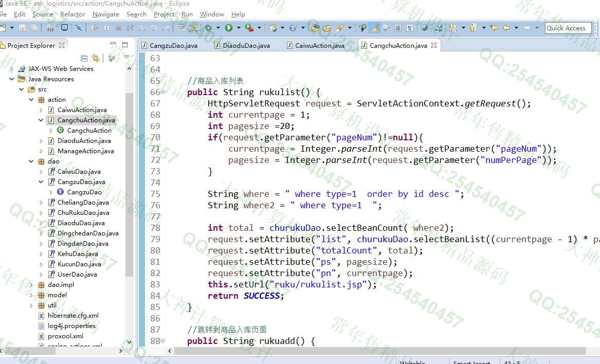Toggle Link with Editor in Project Explorer

(96, 58)
